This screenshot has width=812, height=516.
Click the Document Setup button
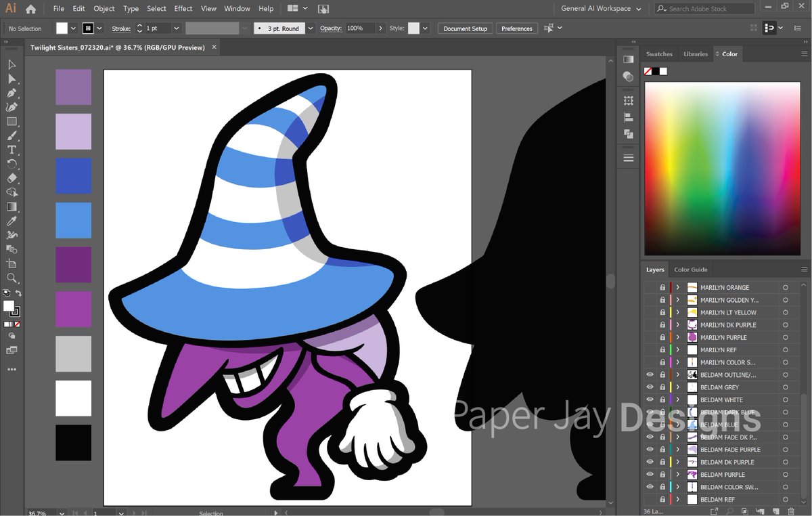tap(466, 28)
